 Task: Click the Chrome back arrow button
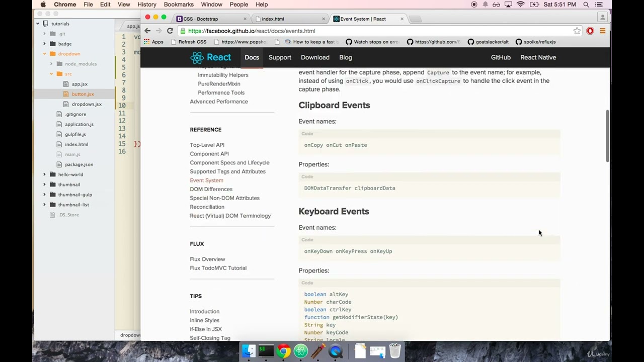(147, 31)
